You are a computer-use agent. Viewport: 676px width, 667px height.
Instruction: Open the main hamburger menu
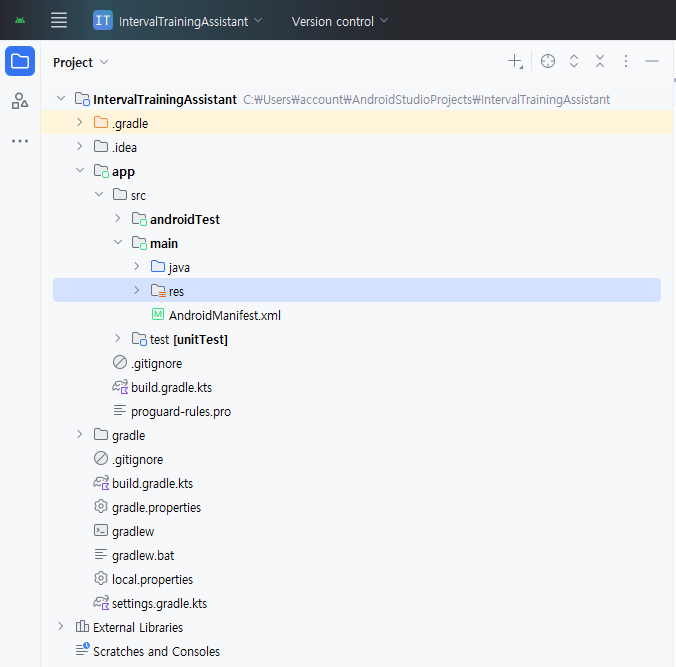click(59, 20)
